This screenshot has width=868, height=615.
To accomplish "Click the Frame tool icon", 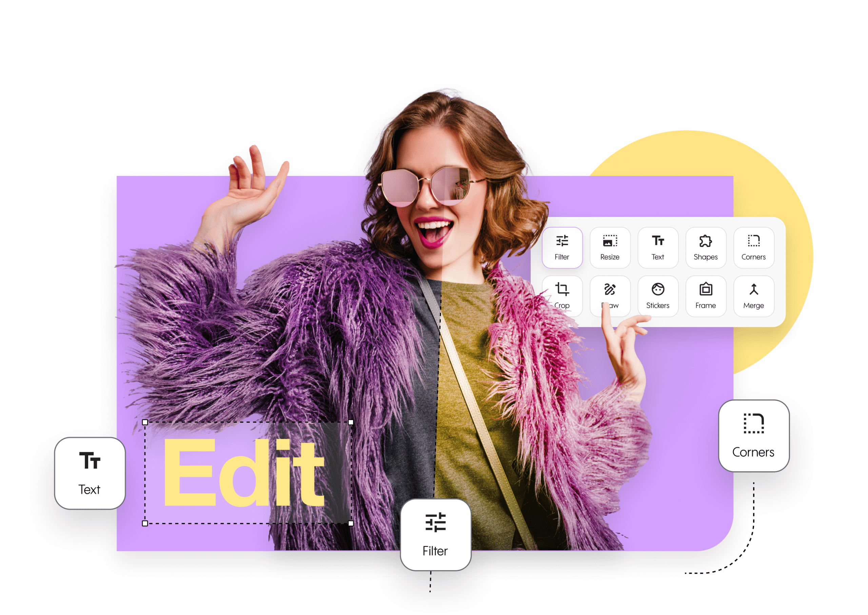I will pos(705,294).
